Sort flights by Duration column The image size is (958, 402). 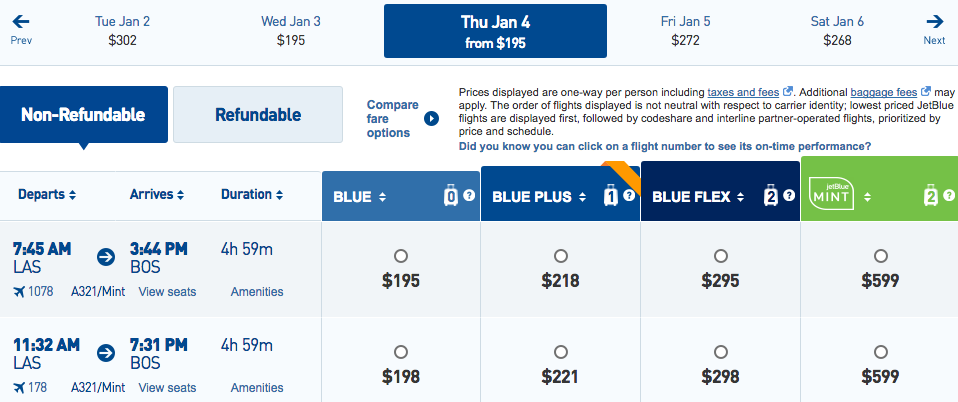click(252, 194)
